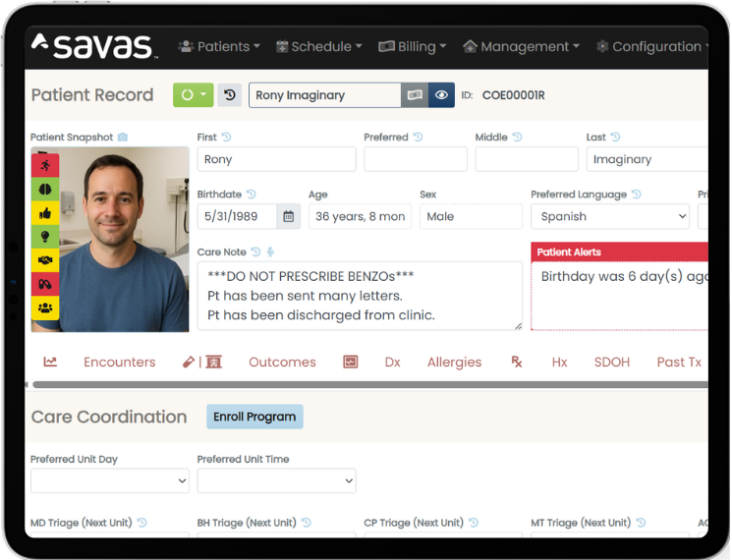The width and height of the screenshot is (732, 560).
Task: Click the Care Note text area
Action: click(360, 296)
